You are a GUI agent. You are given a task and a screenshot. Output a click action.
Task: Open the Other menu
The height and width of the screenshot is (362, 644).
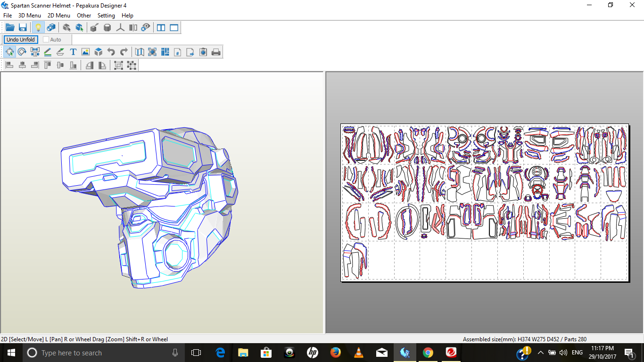coord(84,16)
